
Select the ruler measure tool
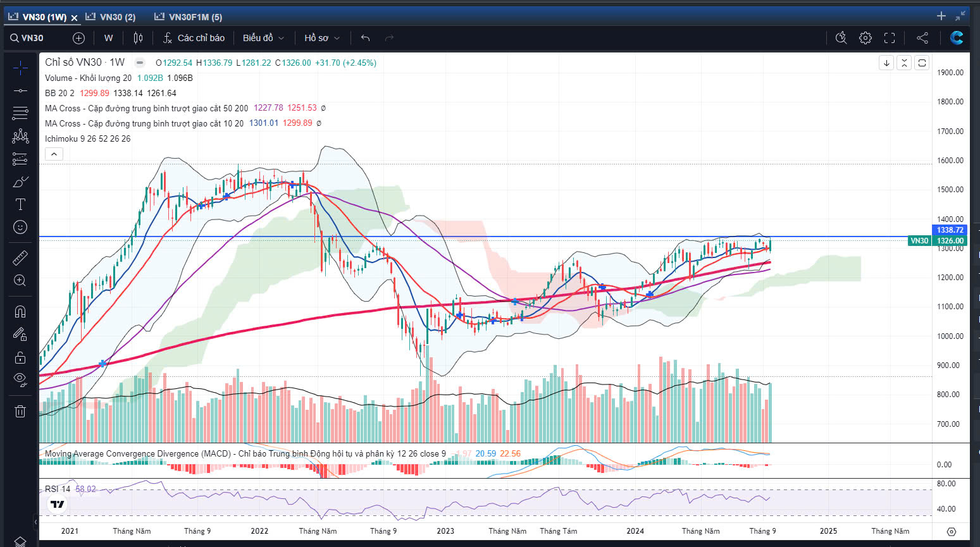[20, 257]
